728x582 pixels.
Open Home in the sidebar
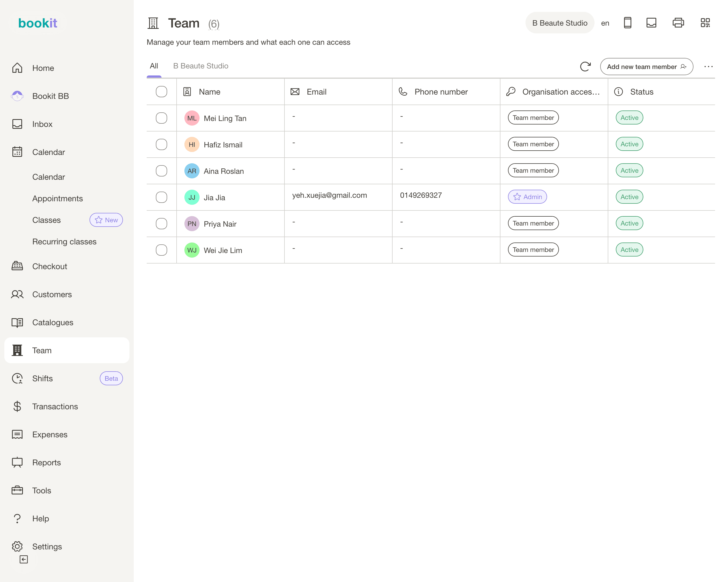67,68
